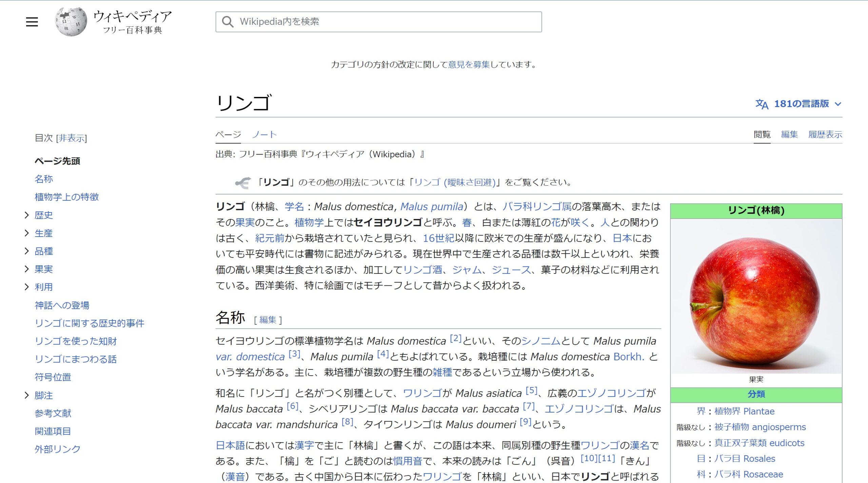Open the 編集 tab at top
The image size is (868, 483).
pos(789,135)
